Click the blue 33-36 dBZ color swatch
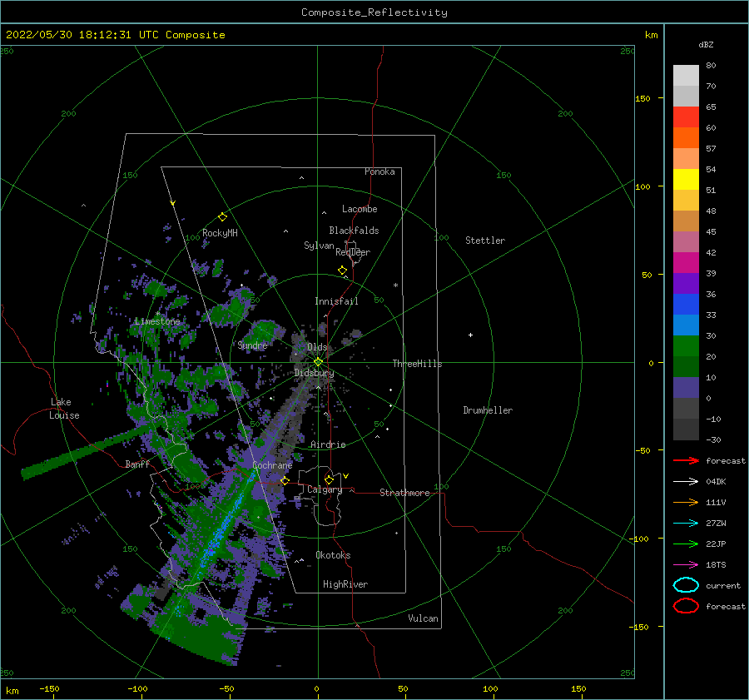749x700 pixels. (x=686, y=304)
